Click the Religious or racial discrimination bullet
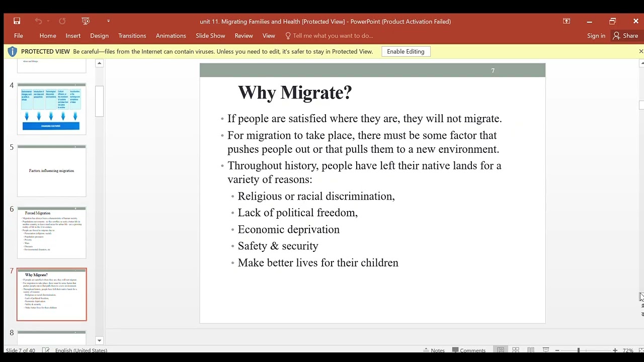 316,196
